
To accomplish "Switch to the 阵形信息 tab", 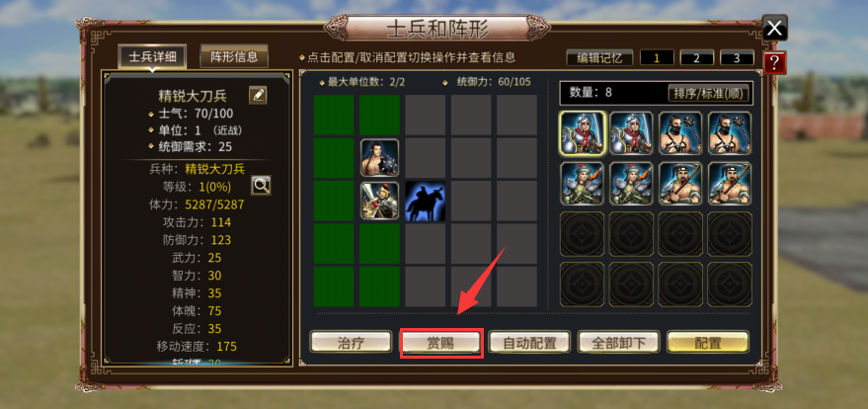I will tap(234, 56).
